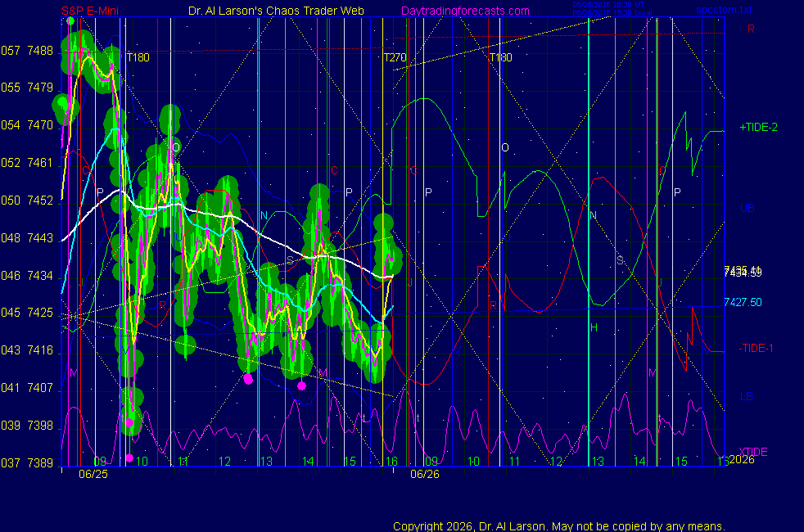This screenshot has height=532, width=804.
Task: Click the red "R" legend label at right
Action: (751, 29)
